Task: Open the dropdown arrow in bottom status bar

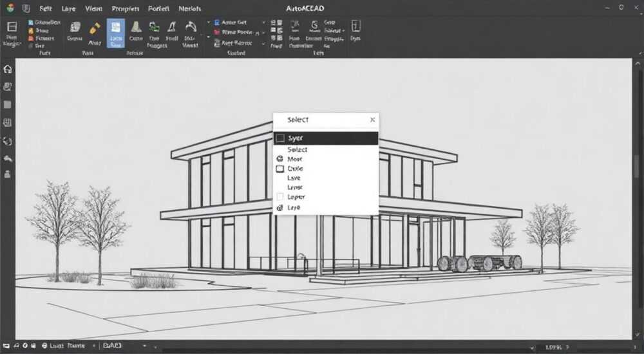Action: click(144, 346)
